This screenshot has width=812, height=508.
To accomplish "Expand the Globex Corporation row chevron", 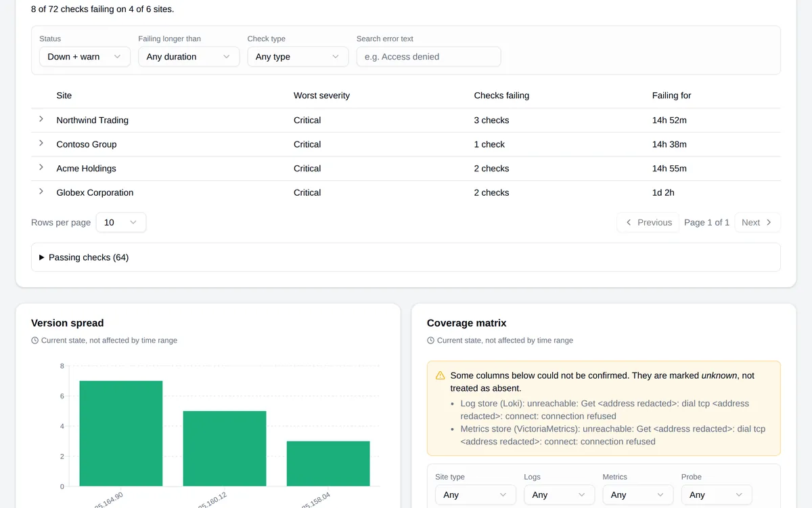I will coord(41,192).
